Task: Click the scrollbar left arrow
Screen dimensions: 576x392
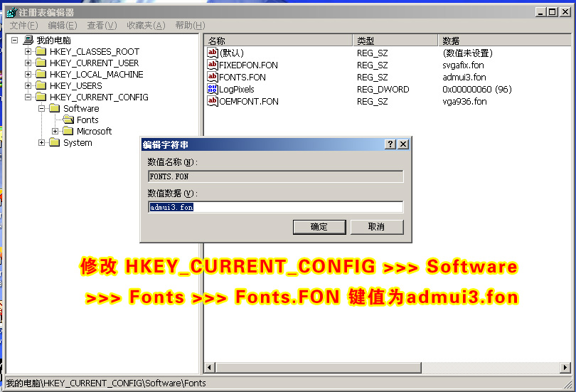Action: [x=210, y=367]
